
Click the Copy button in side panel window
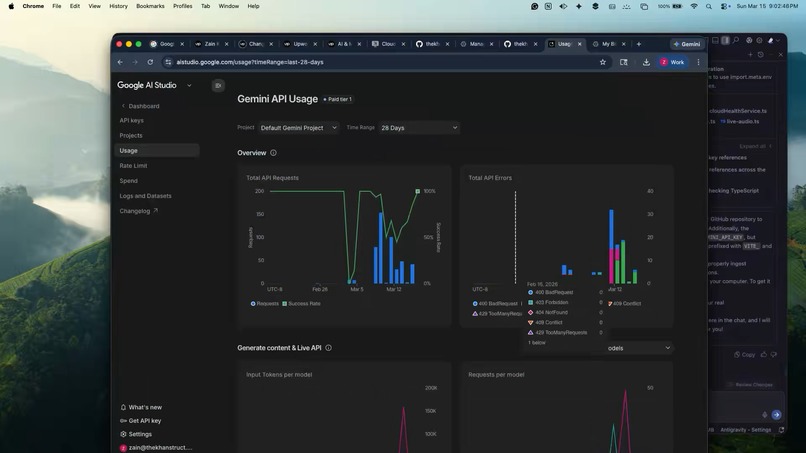coord(744,354)
